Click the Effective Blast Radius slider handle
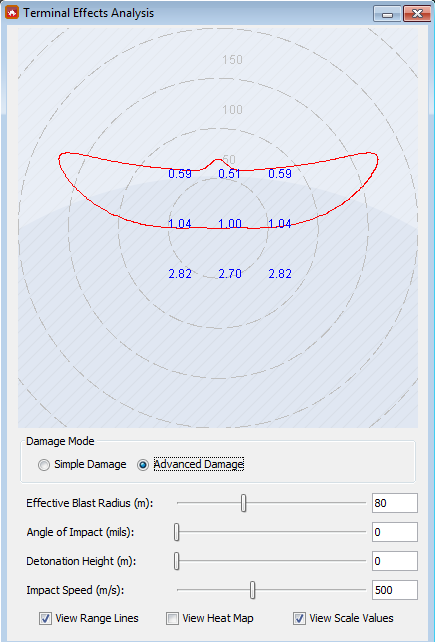 pos(244,503)
